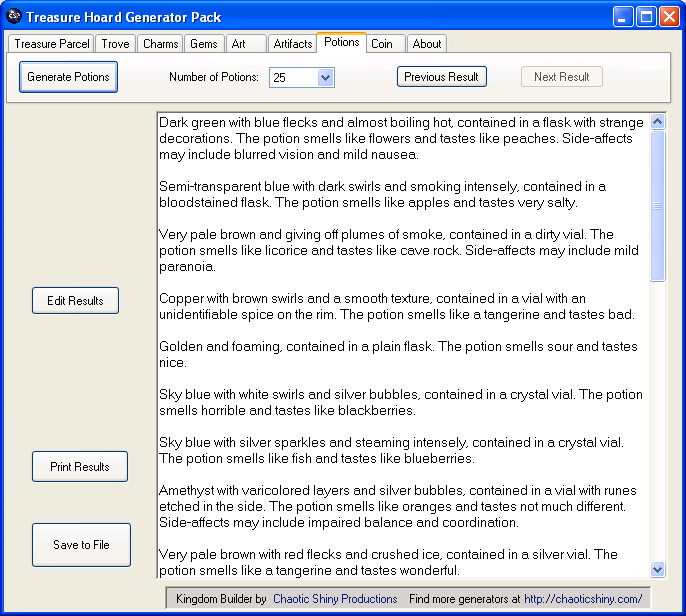
Task: Close the Treasure Hoard Generator Pack window
Action: (669, 17)
